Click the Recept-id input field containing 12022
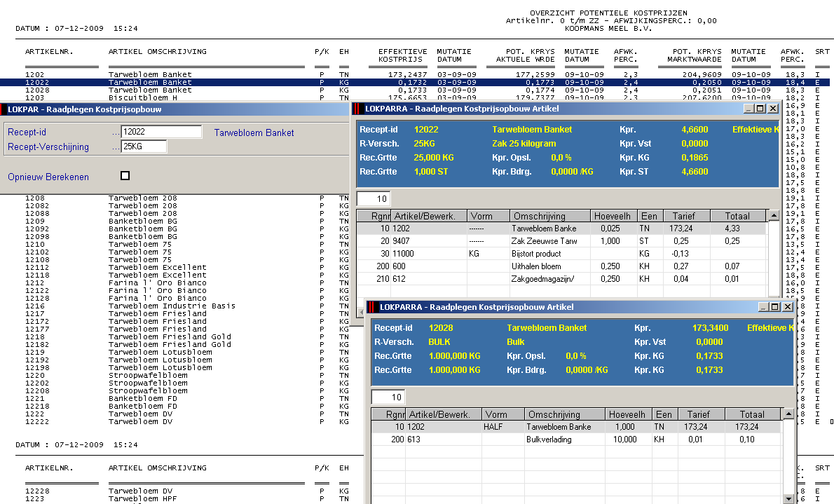Image resolution: width=834 pixels, height=504 pixels. point(162,132)
